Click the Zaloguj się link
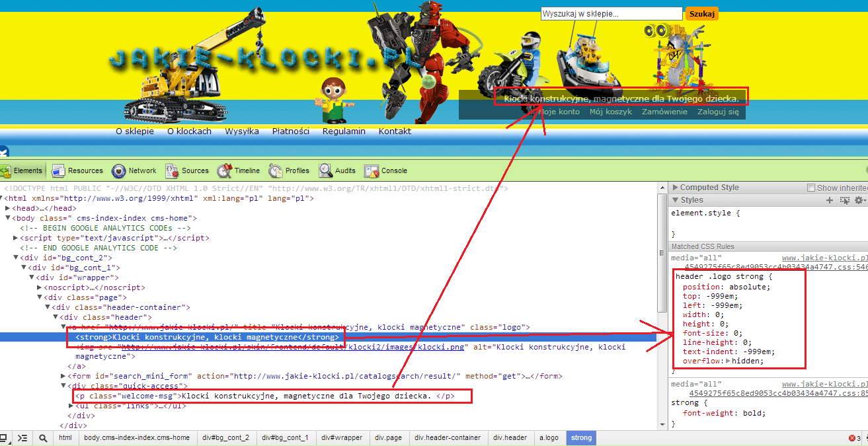The height and width of the screenshot is (446, 868). [x=718, y=112]
